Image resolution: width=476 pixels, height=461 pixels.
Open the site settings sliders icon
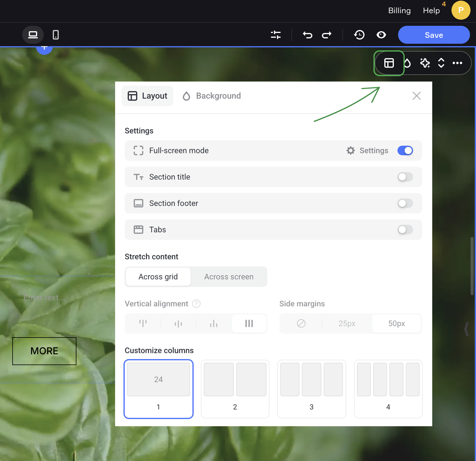275,35
